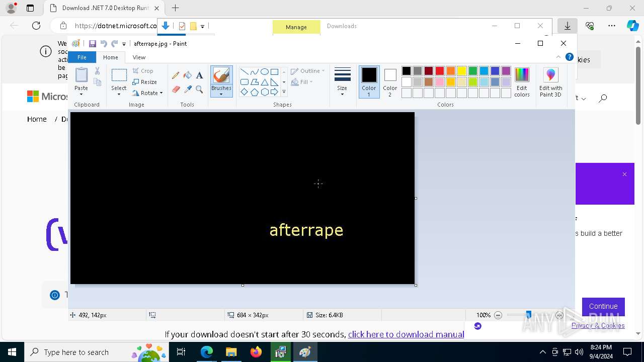The width and height of the screenshot is (644, 362).
Task: Select the .NET download browser tab
Action: [104, 8]
